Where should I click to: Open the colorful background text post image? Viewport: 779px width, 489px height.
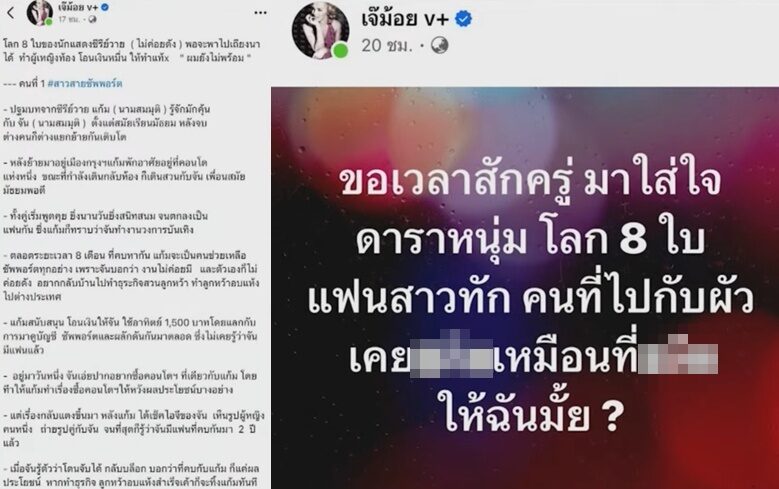pyautogui.click(x=525, y=288)
